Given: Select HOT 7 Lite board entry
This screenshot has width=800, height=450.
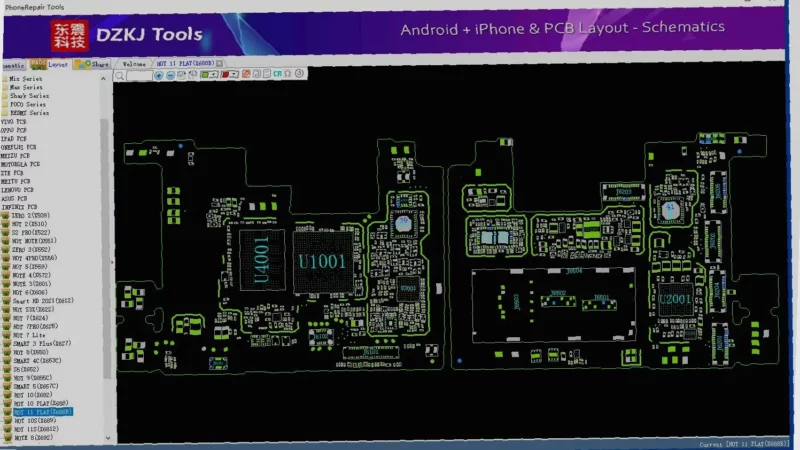Looking at the screenshot, I should pos(29,335).
